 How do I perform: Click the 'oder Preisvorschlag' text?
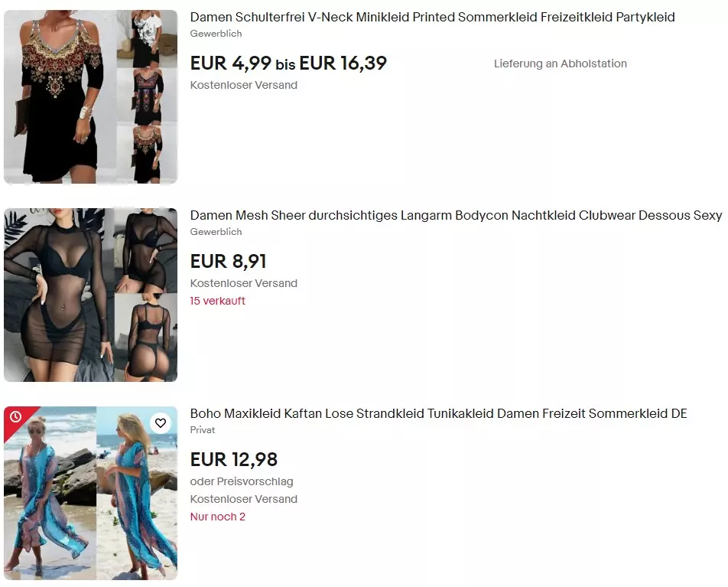[x=242, y=481]
